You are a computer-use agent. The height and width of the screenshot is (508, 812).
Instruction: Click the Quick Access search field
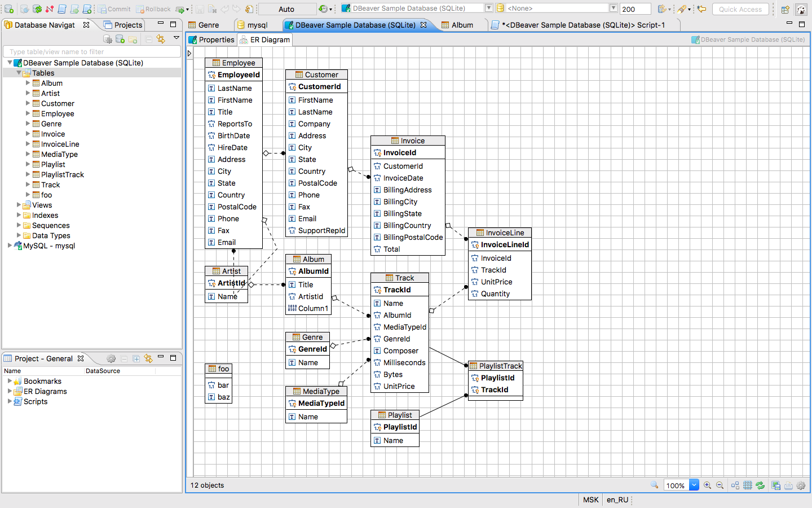[740, 9]
